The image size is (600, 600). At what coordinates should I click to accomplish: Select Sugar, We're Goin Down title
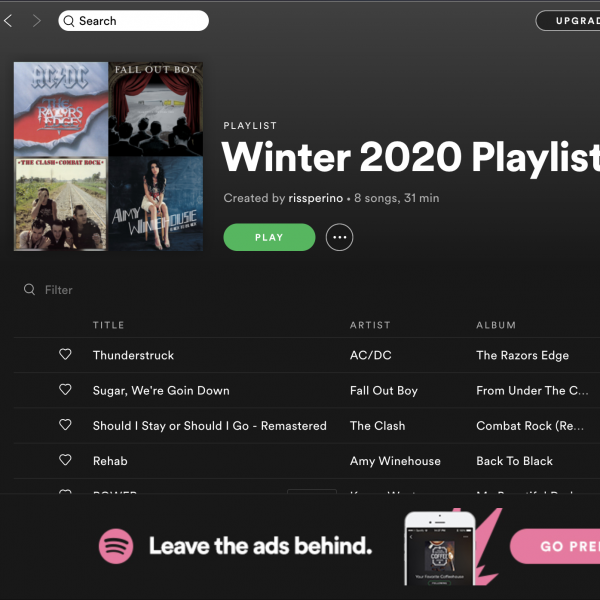click(x=161, y=391)
